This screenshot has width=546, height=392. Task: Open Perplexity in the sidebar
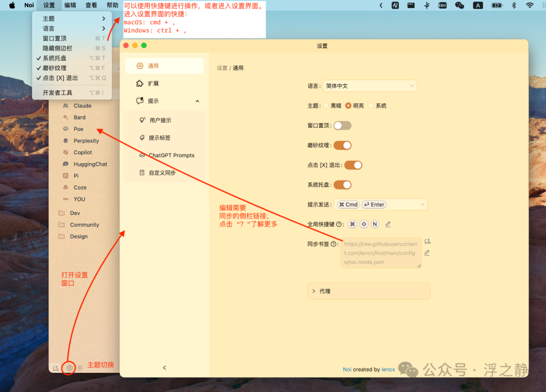pos(86,141)
